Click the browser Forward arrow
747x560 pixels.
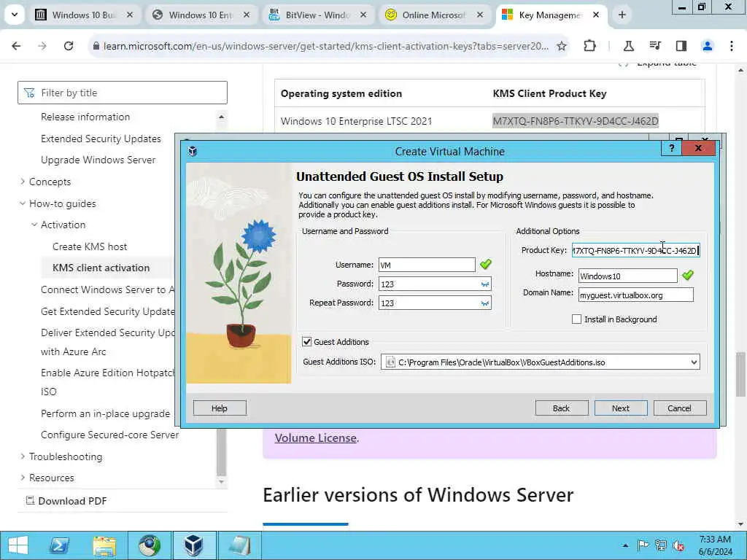coord(42,46)
